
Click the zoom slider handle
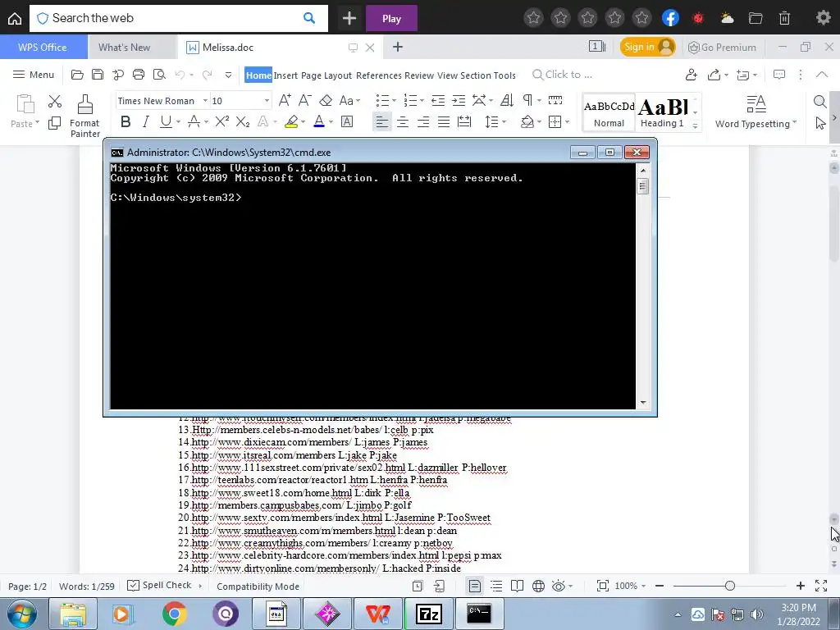[729, 586]
